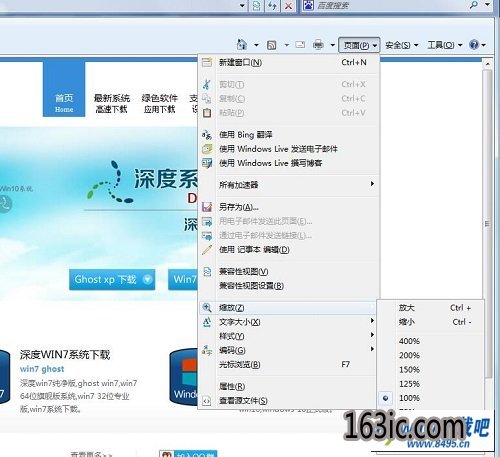Expand 样式(Y) submenu
This screenshot has width=500, height=457.
(289, 336)
